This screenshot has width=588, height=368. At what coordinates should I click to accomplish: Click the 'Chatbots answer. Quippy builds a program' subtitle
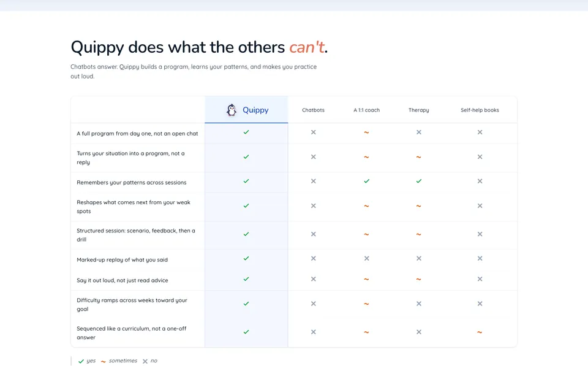[194, 71]
